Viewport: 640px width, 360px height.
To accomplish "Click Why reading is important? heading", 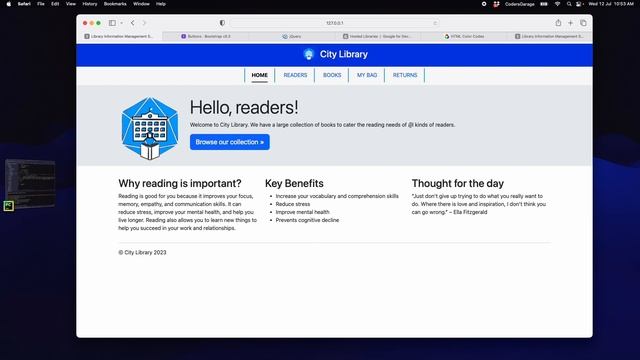I will coord(180,183).
